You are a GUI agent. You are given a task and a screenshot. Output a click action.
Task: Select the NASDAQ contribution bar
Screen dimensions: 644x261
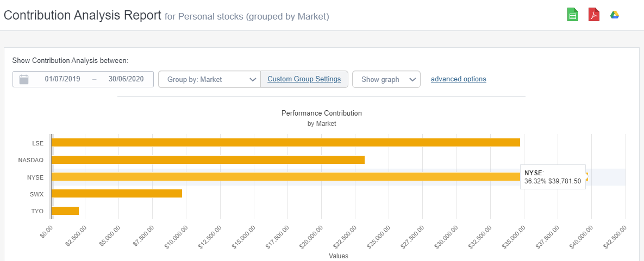[x=208, y=160]
